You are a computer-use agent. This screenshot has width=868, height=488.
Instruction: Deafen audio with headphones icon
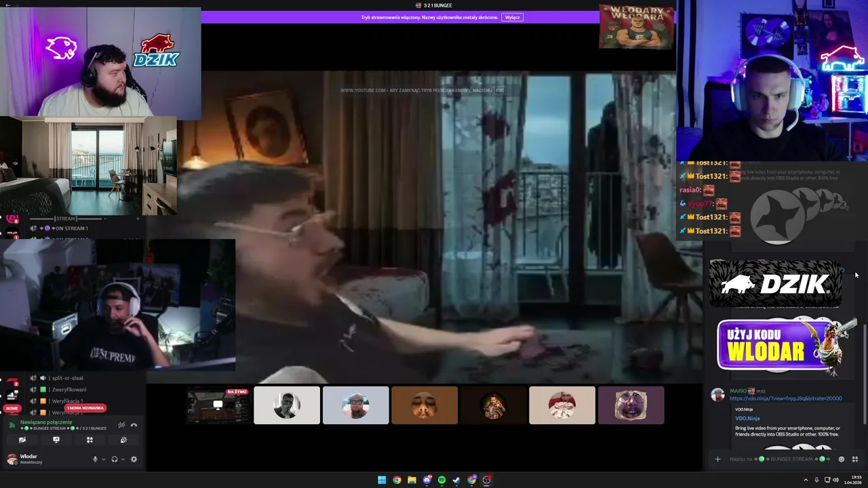point(114,459)
